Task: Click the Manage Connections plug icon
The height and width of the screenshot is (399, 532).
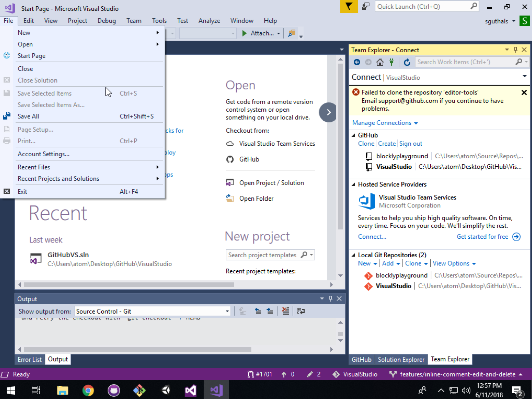Action: point(392,62)
